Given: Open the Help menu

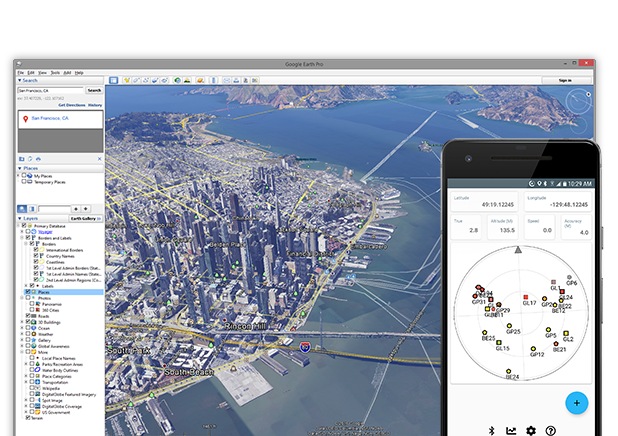Looking at the screenshot, I should pyautogui.click(x=79, y=73).
